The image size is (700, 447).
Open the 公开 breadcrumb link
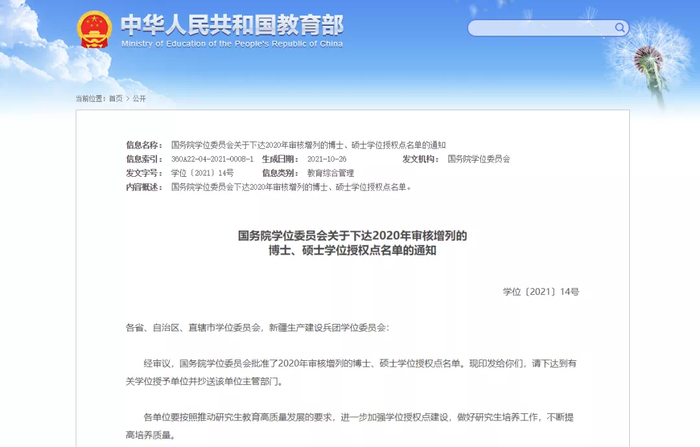[x=139, y=98]
